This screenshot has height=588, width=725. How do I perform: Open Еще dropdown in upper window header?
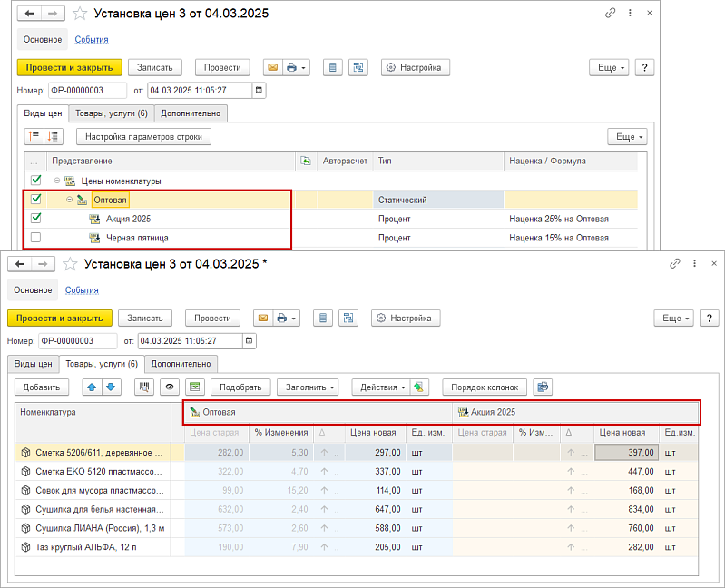[611, 67]
